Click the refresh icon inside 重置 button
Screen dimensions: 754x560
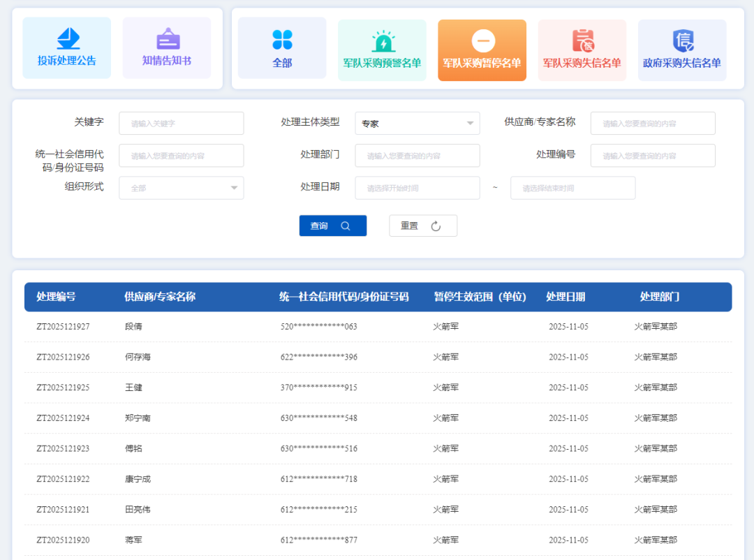click(437, 226)
